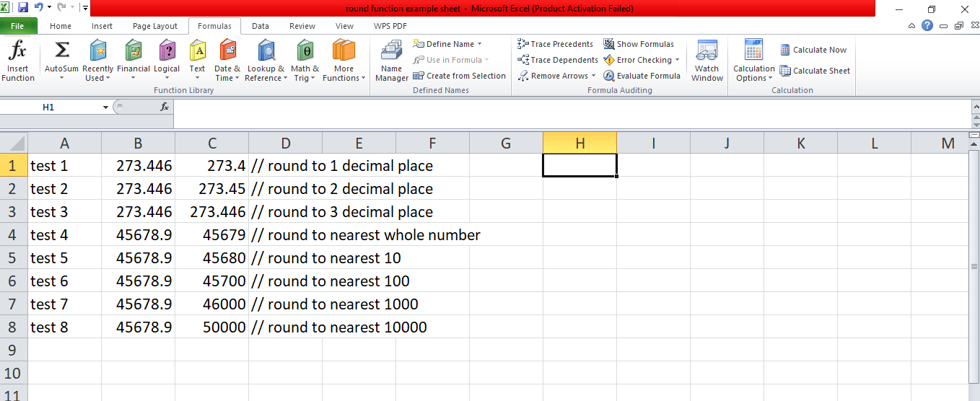The image size is (980, 401).
Task: Open the Name Box dropdown arrow
Action: pos(105,107)
